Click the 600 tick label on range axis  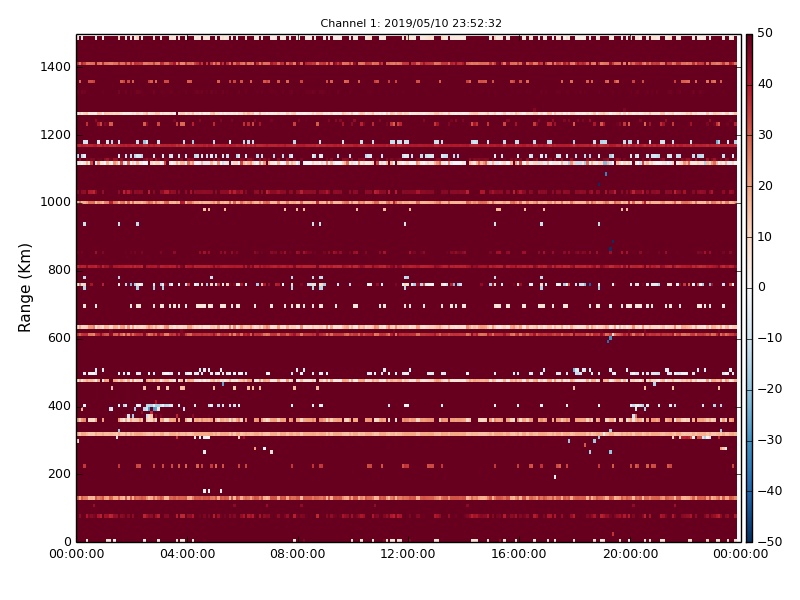coord(59,338)
